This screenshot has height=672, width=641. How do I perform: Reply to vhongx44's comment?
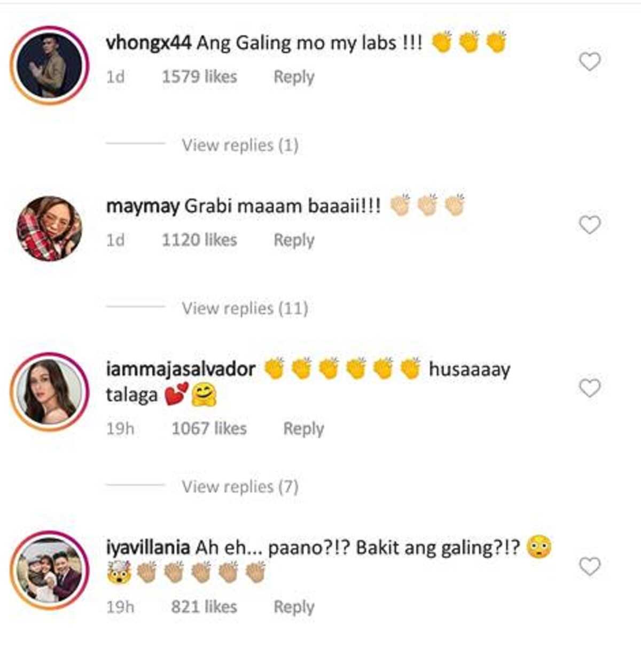[x=294, y=77]
